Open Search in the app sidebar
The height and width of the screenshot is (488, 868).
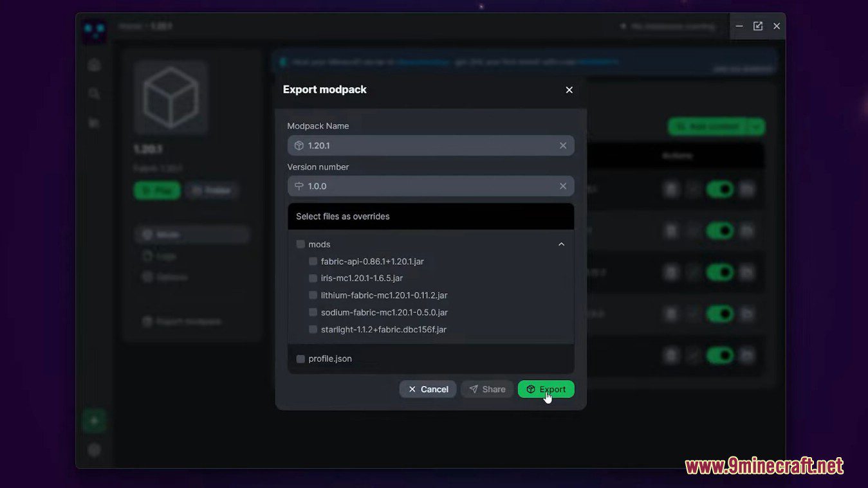95,94
